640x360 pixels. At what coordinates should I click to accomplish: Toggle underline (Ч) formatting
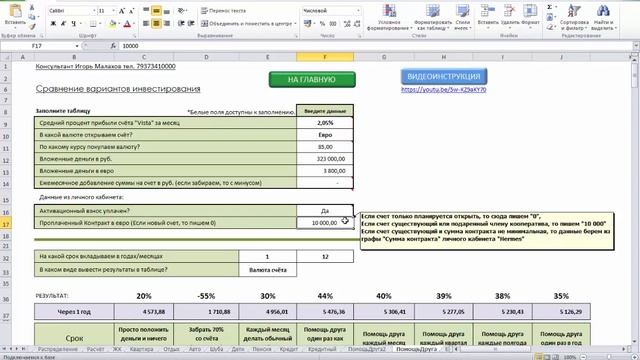pyautogui.click(x=73, y=24)
